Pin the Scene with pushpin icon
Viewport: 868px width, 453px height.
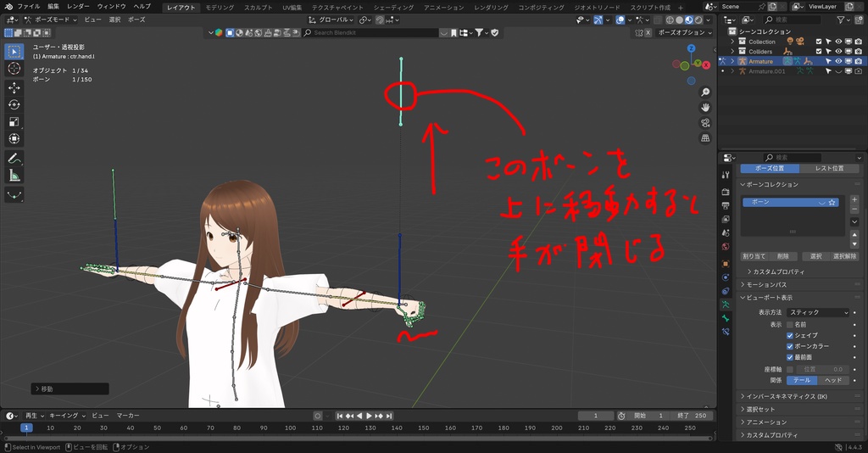coord(762,7)
